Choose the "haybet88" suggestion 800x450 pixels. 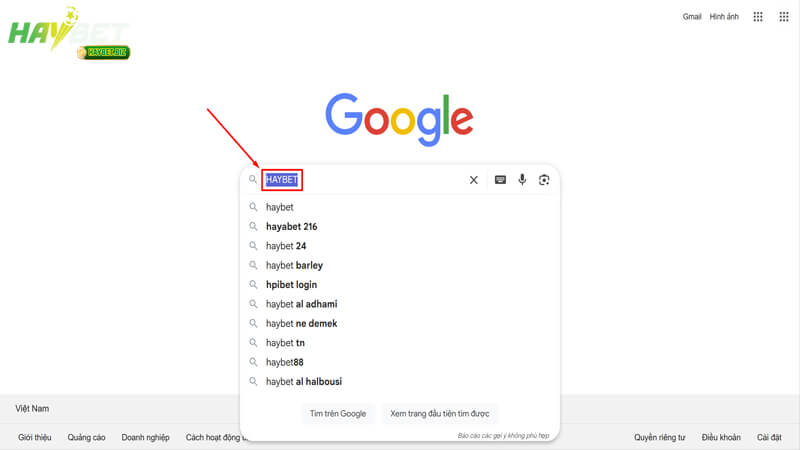point(285,363)
